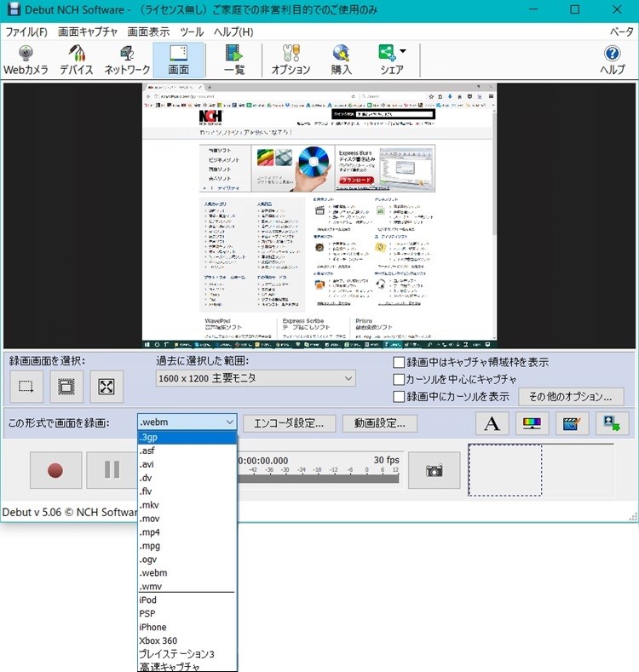This screenshot has height=672, width=639.
Task: Select window capture selection tool
Action: (x=66, y=387)
